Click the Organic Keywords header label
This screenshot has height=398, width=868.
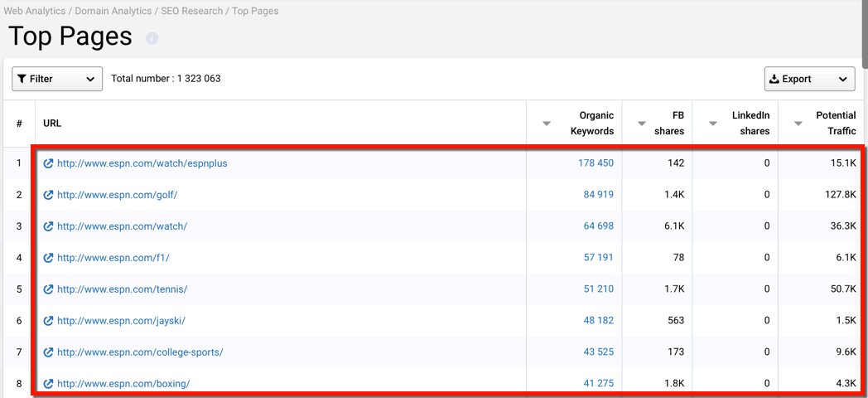(591, 124)
